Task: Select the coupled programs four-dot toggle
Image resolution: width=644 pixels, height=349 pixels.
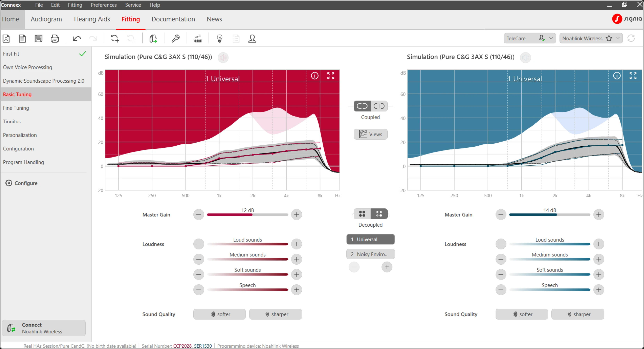Action: tap(362, 214)
